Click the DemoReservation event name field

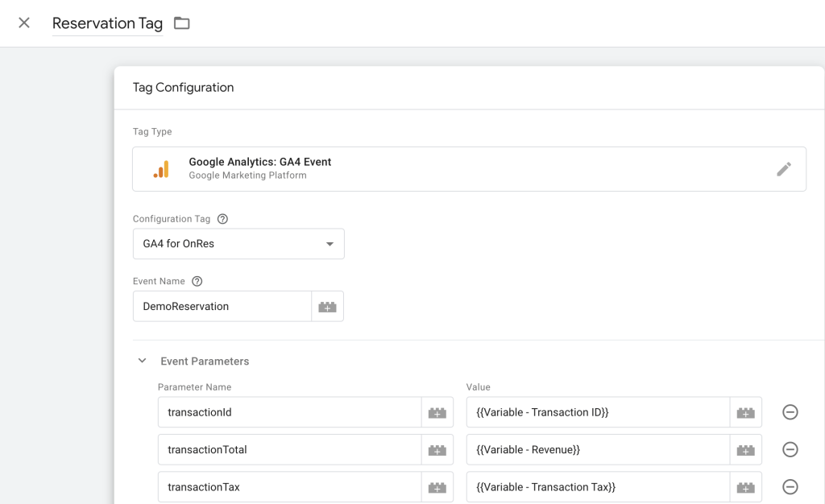tap(222, 307)
